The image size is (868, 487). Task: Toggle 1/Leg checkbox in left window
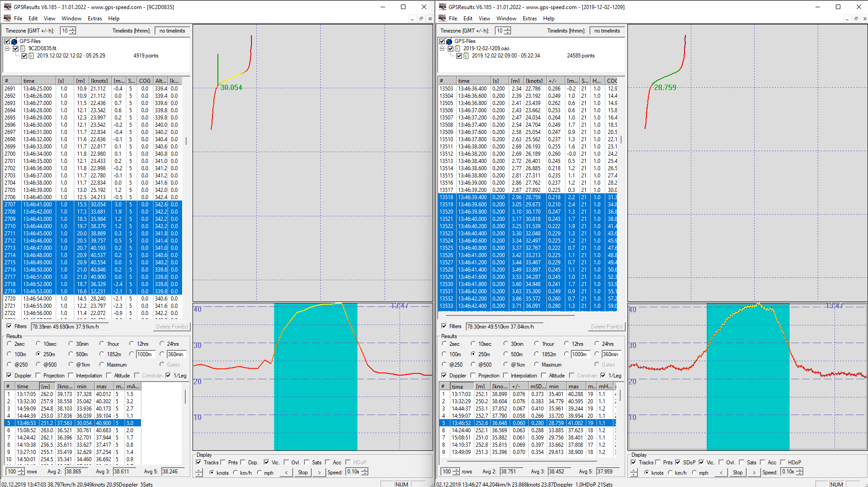click(x=168, y=375)
